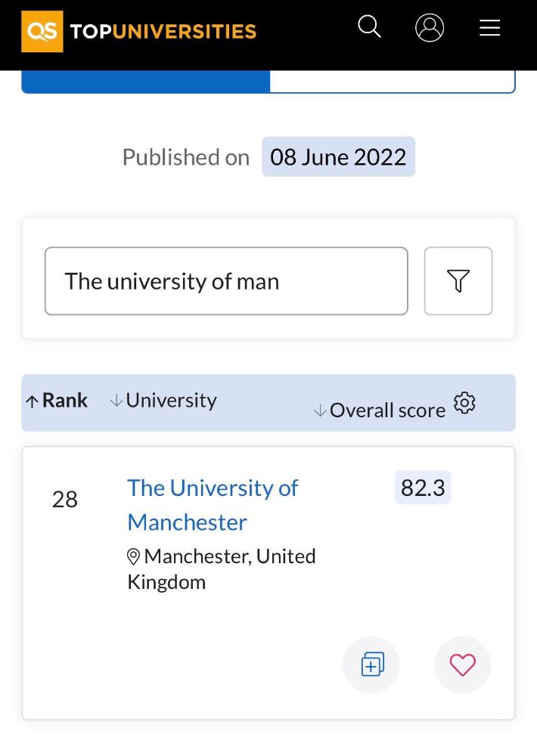Open the site search icon
Viewport: 537px width, 756px height.
(369, 27)
